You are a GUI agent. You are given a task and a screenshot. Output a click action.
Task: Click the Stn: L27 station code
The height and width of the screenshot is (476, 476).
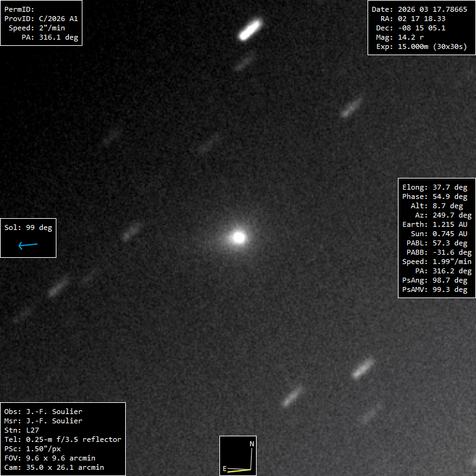pos(22,430)
